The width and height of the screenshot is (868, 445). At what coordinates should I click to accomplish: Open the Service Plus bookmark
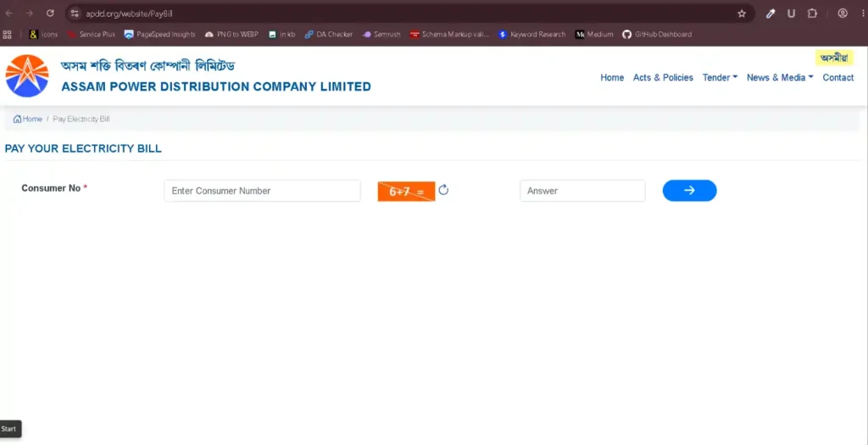[x=92, y=34]
